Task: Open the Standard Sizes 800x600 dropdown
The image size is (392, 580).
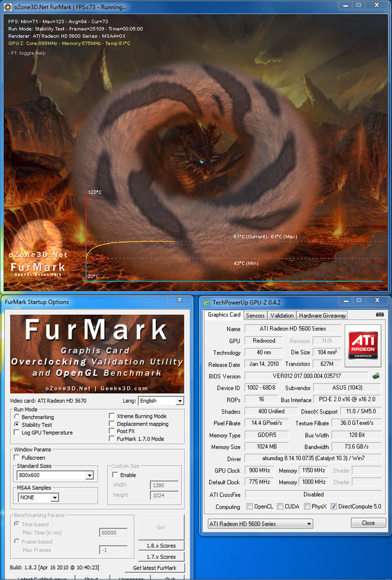Action: 56,475
